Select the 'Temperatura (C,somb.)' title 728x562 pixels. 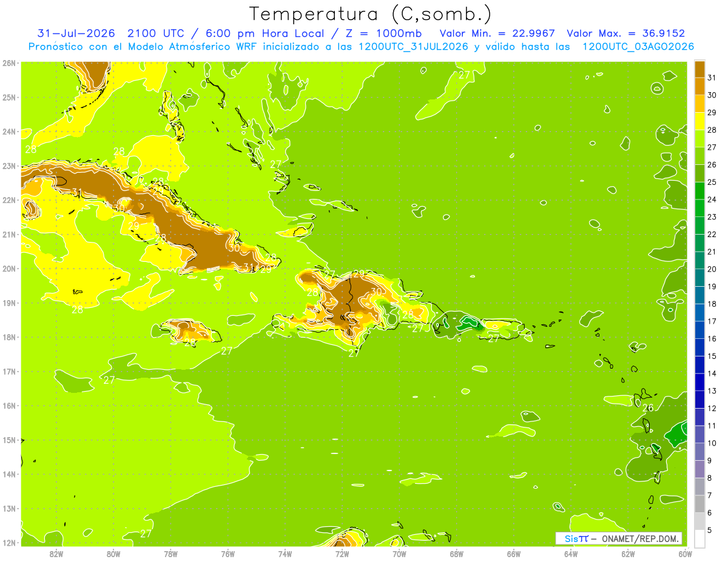[x=370, y=14]
